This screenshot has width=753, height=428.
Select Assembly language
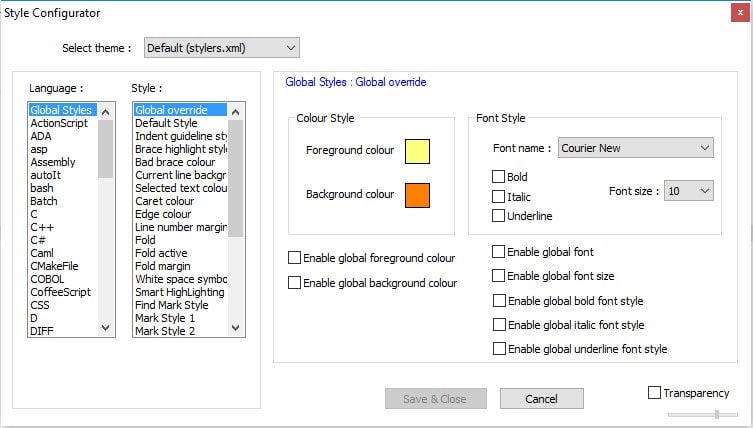pos(63,162)
